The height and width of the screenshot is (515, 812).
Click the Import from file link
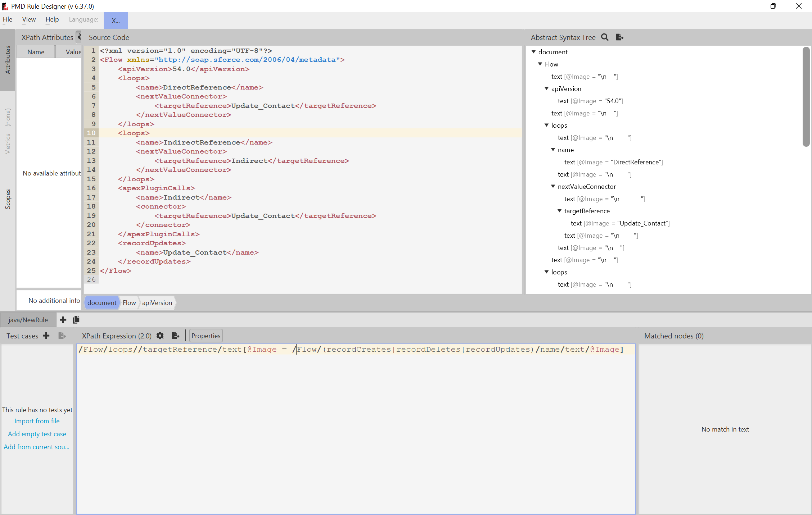click(x=37, y=421)
